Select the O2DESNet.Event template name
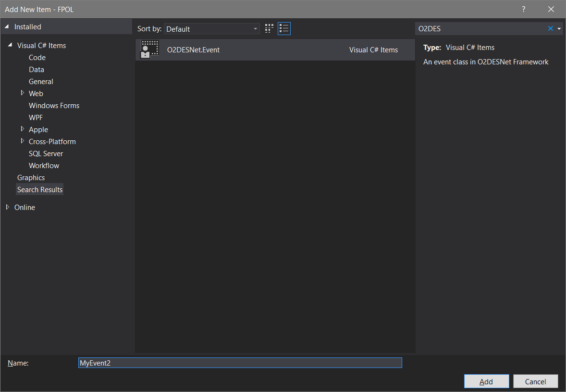This screenshot has height=392, width=566. (193, 50)
